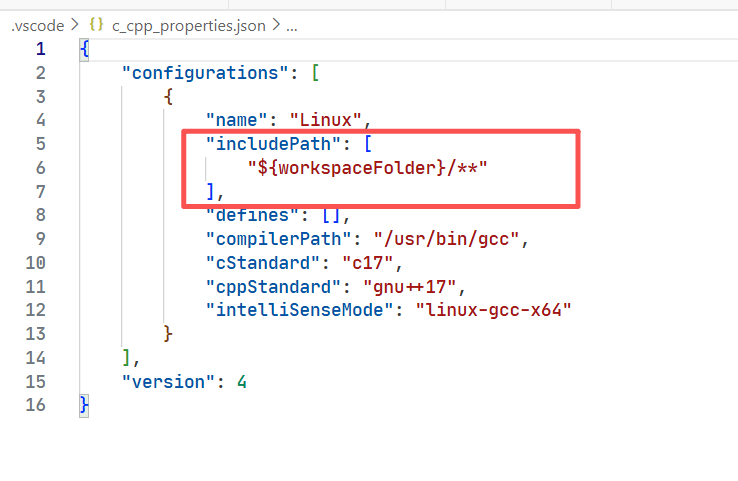This screenshot has width=738, height=481.
Task: Click the "gnu++17" value
Action: 409,287
